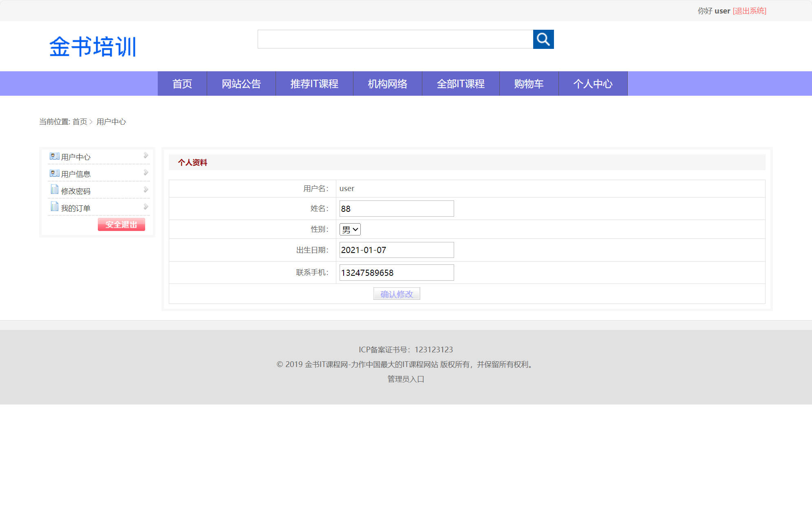Open the 购物车 shopping cart
Image resolution: width=812 pixels, height=510 pixels.
point(529,84)
